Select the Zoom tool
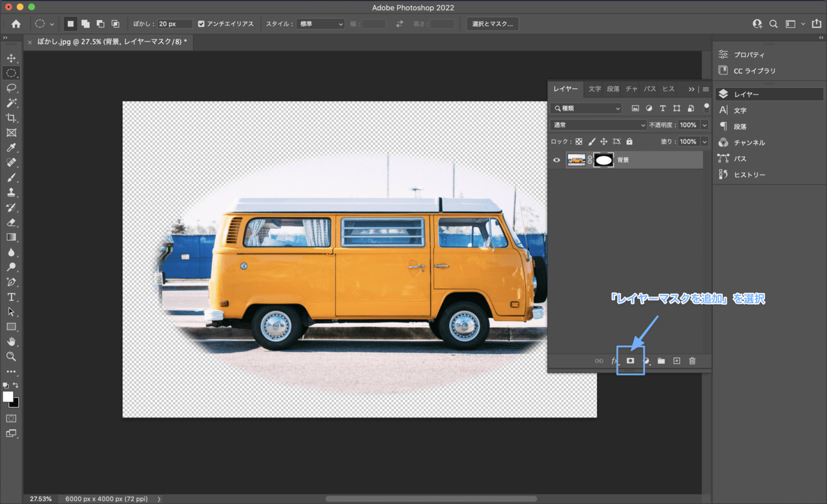This screenshot has height=504, width=827. (x=11, y=356)
